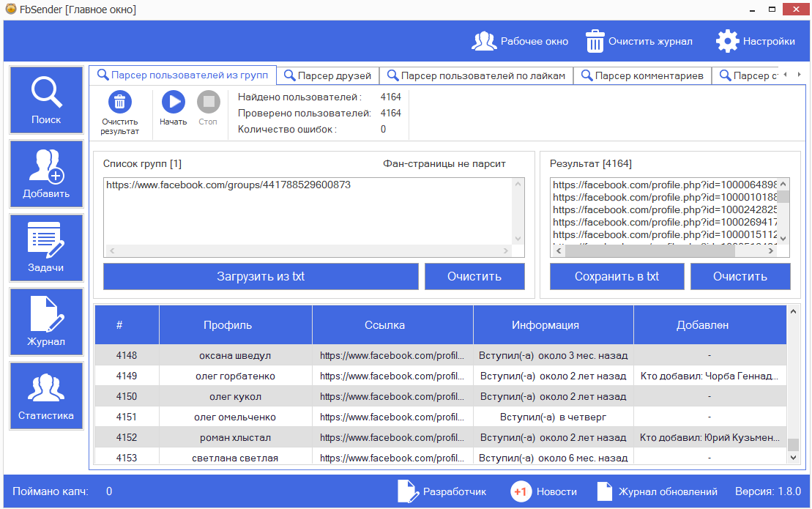Click result list horizontal scrollbar right arrow
The height and width of the screenshot is (509, 812).
point(771,250)
